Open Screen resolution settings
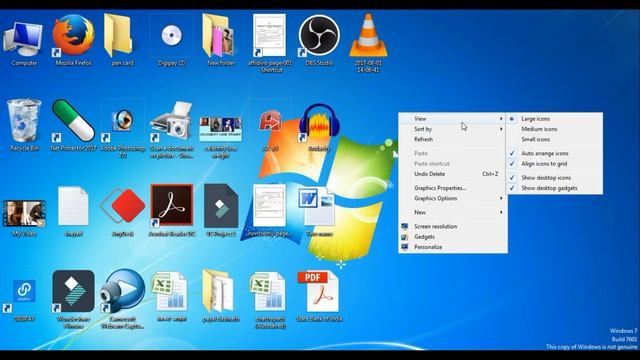Image resolution: width=640 pixels, height=360 pixels. click(453, 227)
